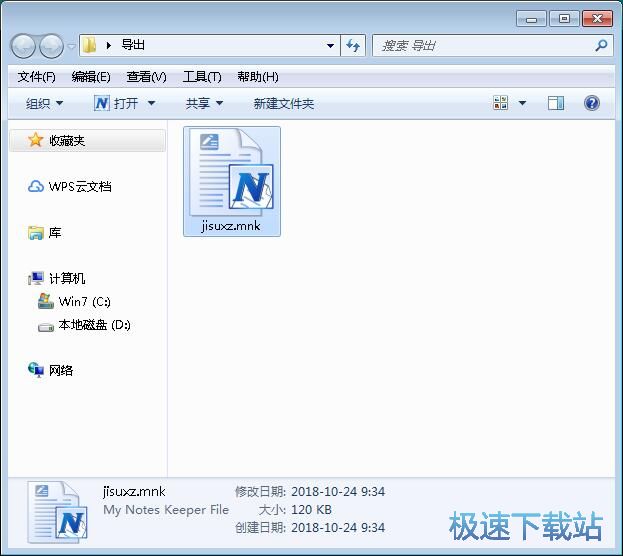
Task: Click the Back navigation arrow button
Action: click(23, 46)
